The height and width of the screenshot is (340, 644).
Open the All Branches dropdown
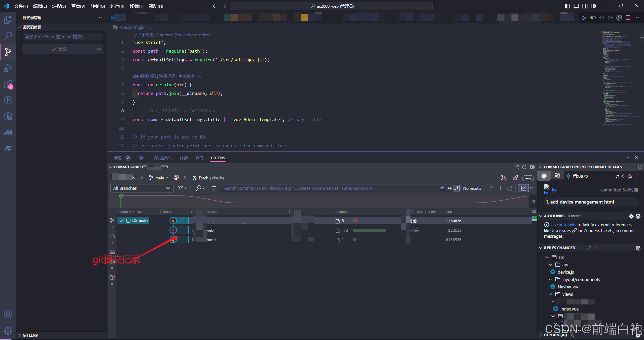pyautogui.click(x=142, y=188)
